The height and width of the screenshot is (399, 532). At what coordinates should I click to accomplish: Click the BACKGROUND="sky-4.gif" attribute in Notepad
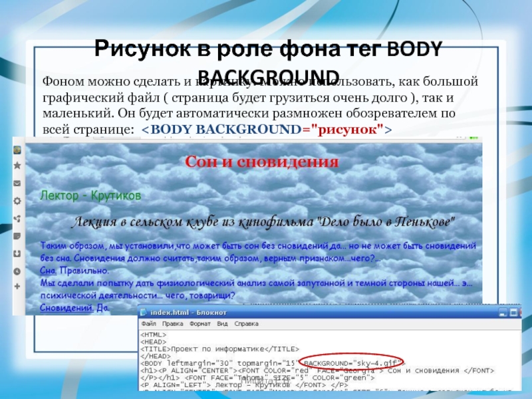click(x=352, y=363)
